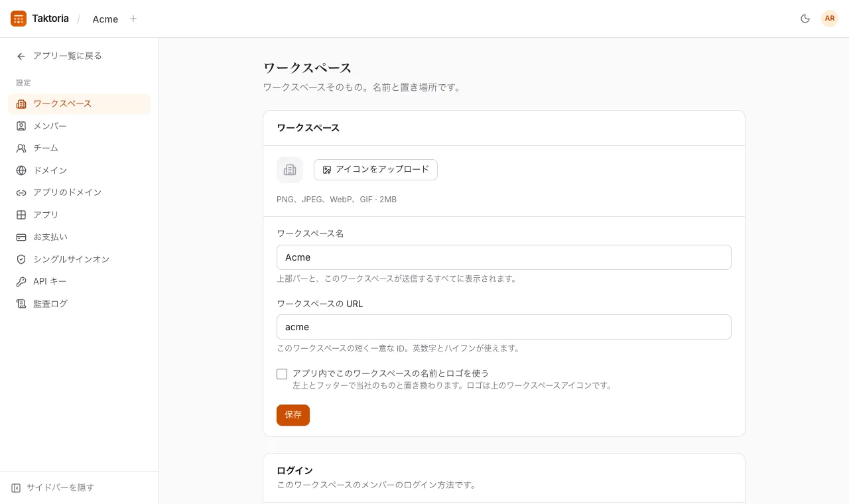Screen dimensions: 849x504
Task: Focus the ワークスペース名 input field
Action: coord(504,257)
